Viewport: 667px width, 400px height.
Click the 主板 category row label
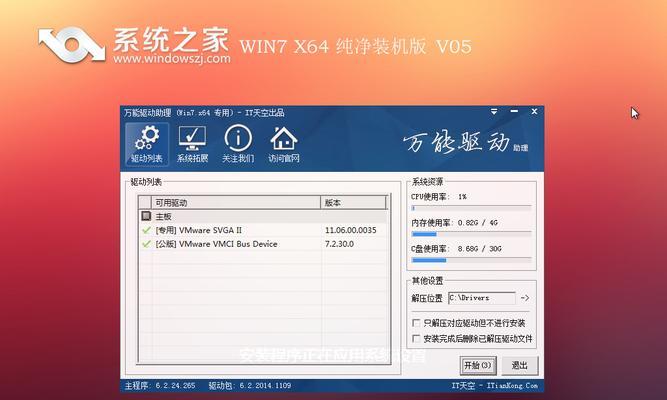[x=163, y=216]
